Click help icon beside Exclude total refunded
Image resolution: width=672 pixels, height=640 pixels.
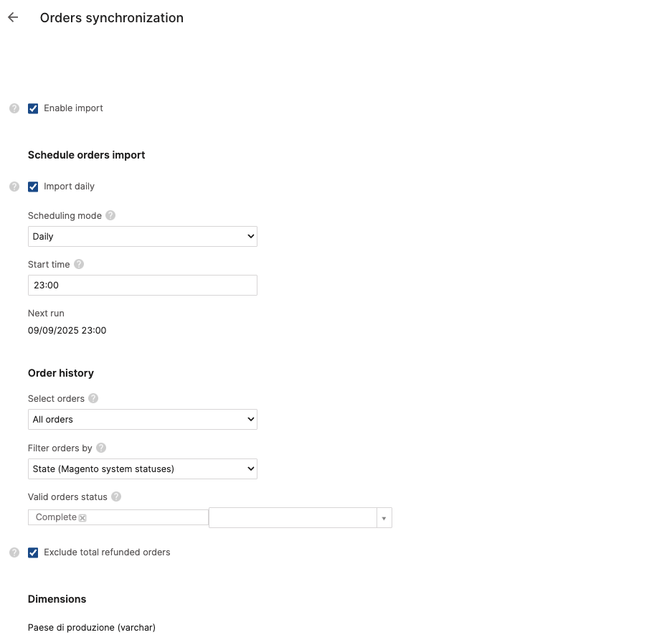(14, 552)
